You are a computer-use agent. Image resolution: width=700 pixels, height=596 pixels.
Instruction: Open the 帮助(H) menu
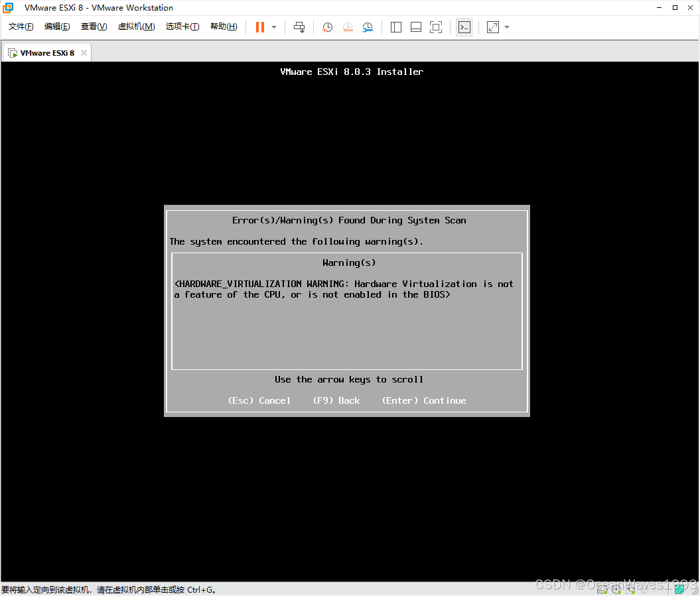coord(224,27)
